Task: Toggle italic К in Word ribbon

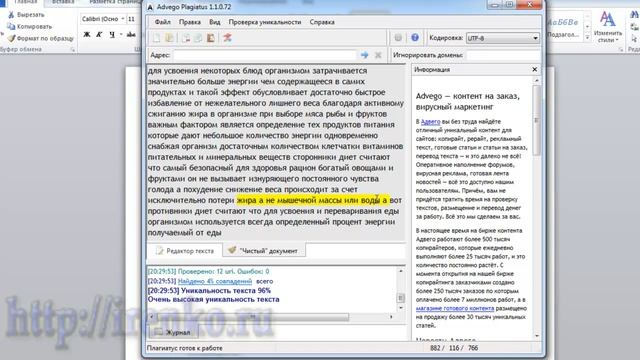Action: pyautogui.click(x=99, y=35)
